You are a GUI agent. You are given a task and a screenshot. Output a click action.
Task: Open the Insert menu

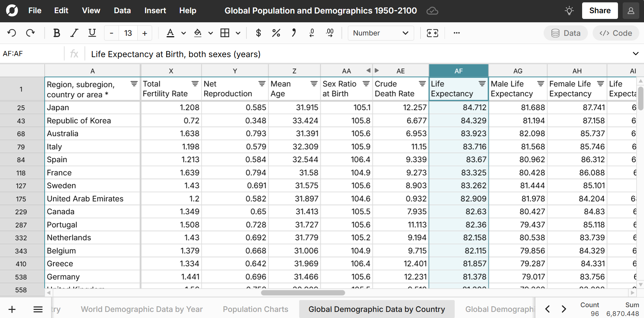tap(155, 11)
